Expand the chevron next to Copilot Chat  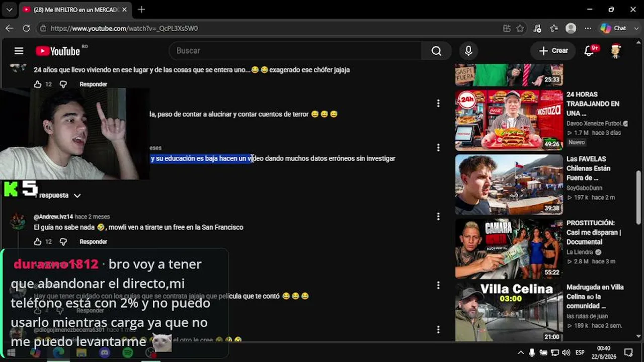point(636,28)
